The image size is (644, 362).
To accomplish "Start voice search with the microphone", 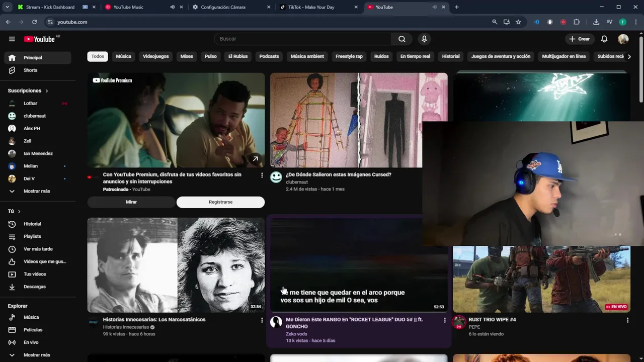I will 424,39.
